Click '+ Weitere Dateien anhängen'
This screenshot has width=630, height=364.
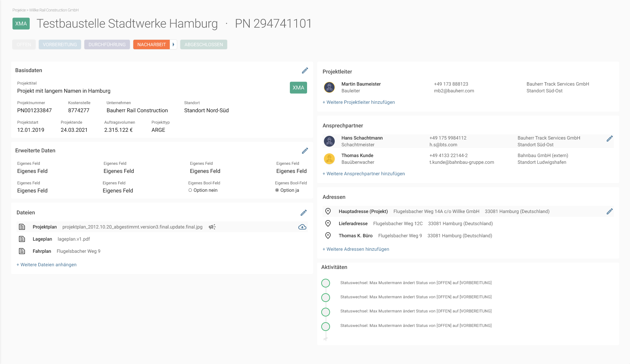coord(47,265)
